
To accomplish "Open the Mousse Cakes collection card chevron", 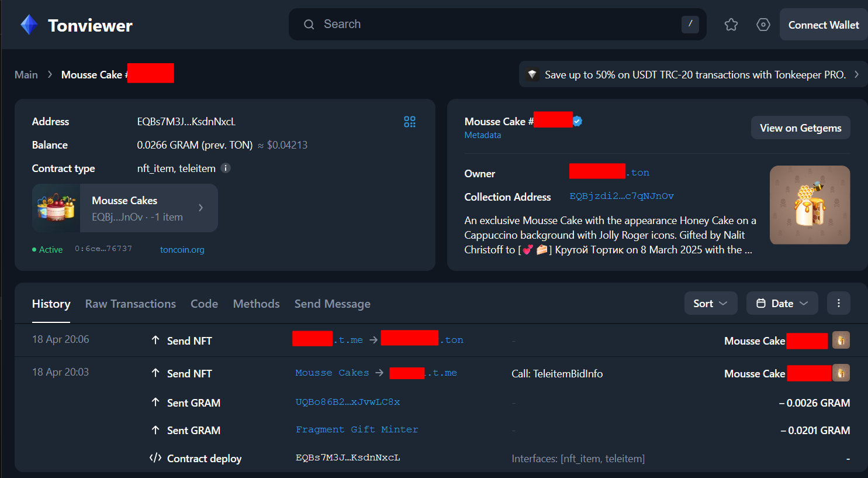I will (200, 208).
